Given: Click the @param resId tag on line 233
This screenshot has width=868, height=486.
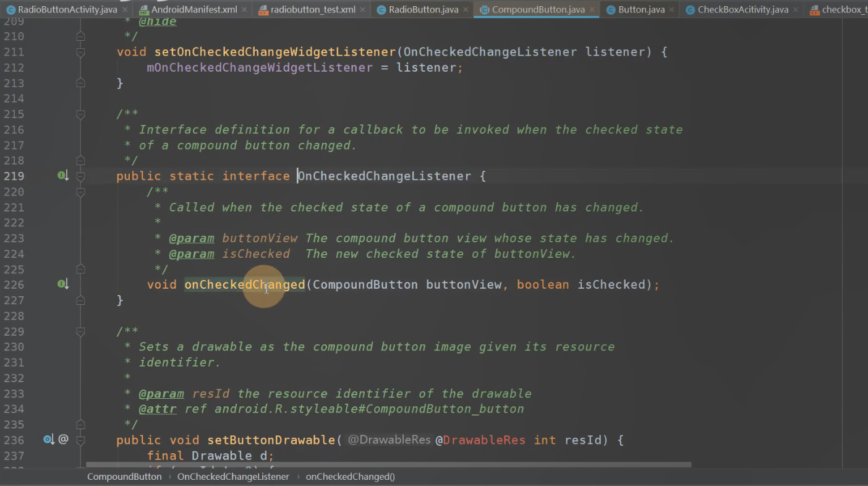Looking at the screenshot, I should [x=161, y=393].
